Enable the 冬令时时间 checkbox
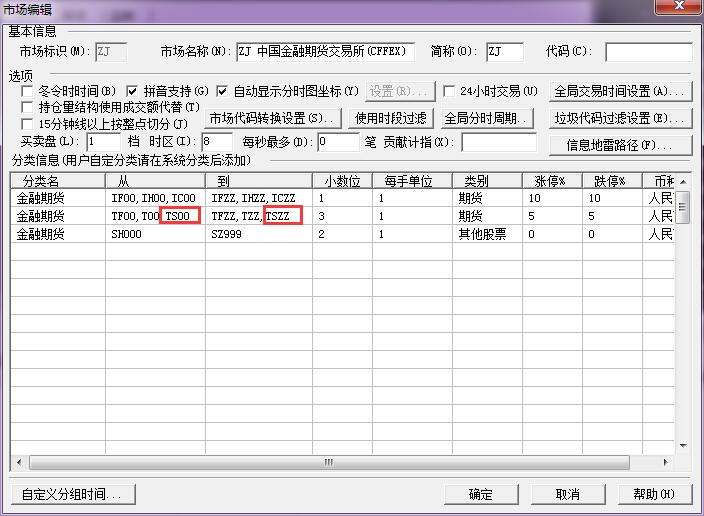 (x=29, y=92)
